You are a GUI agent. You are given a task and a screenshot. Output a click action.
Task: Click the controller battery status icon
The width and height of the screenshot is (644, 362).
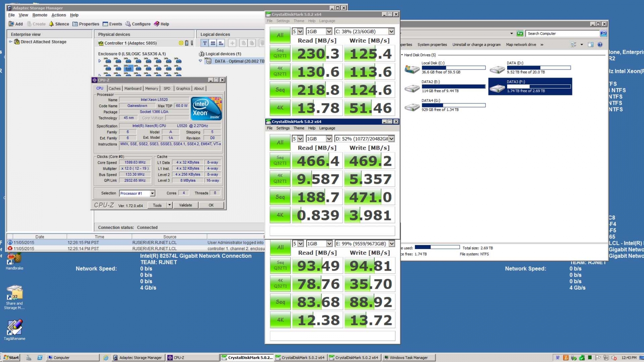point(186,43)
